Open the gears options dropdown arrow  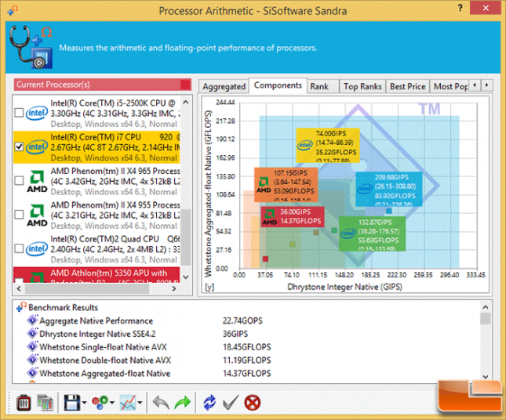(x=112, y=403)
